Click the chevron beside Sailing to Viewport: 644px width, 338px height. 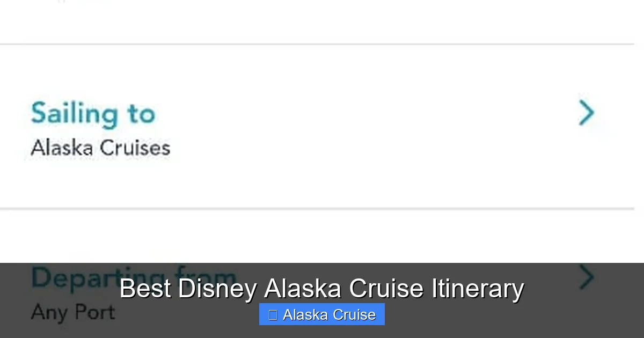click(x=587, y=113)
